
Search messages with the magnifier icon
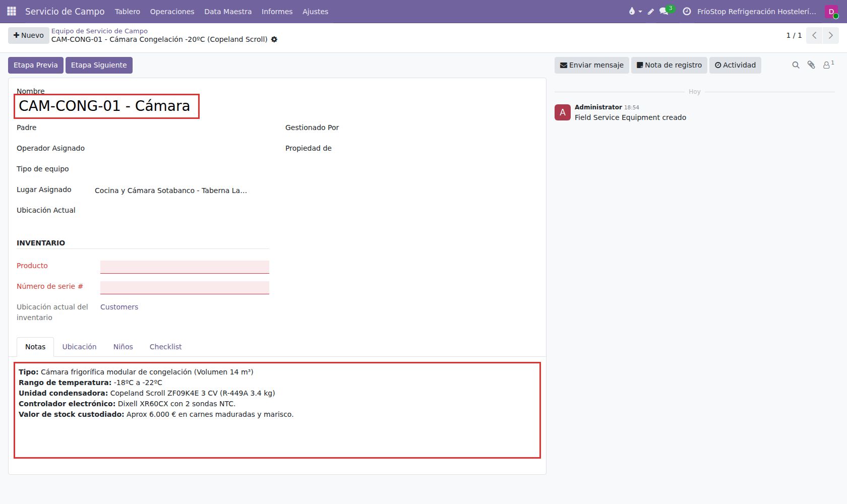[x=796, y=65]
